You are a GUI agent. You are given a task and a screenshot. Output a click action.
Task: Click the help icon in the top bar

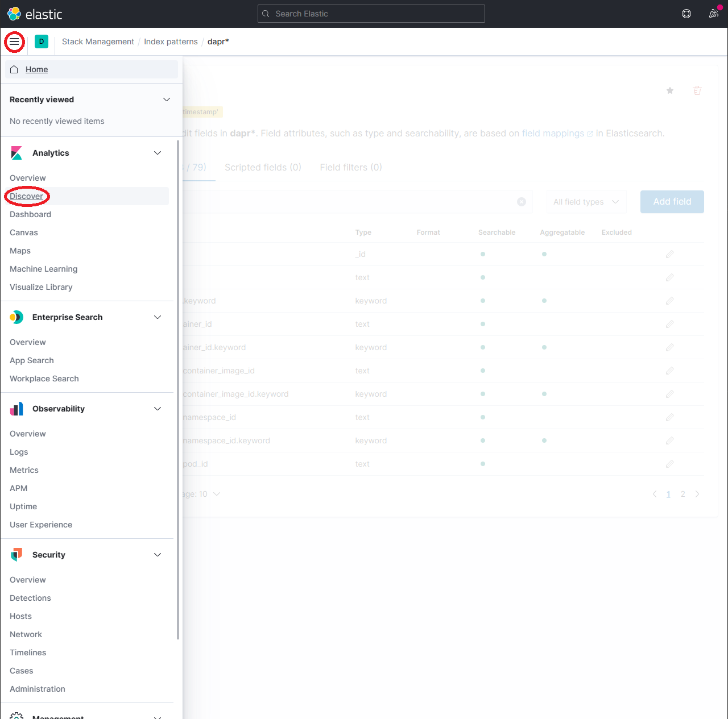[686, 14]
